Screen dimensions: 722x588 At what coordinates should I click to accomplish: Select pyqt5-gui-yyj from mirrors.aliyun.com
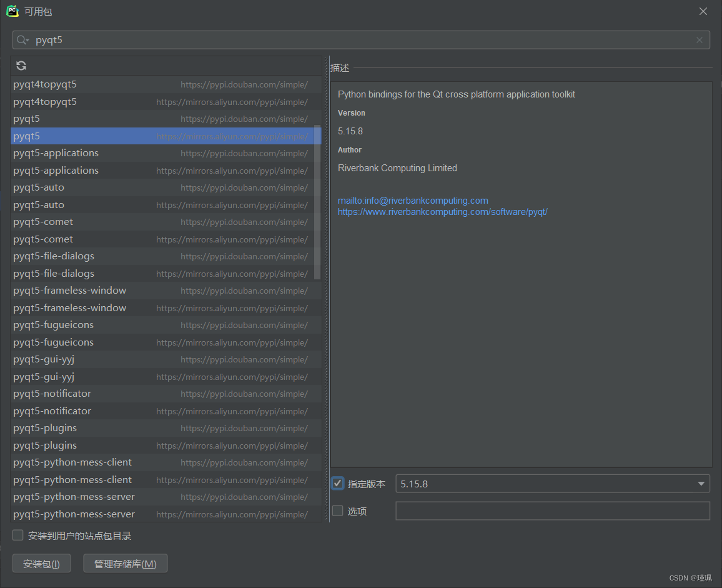[166, 377]
